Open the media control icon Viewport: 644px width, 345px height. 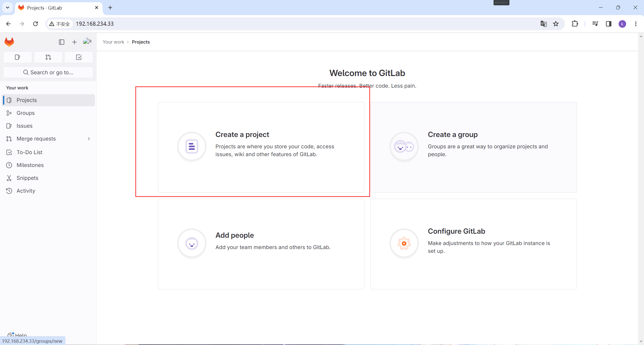pyautogui.click(x=595, y=24)
